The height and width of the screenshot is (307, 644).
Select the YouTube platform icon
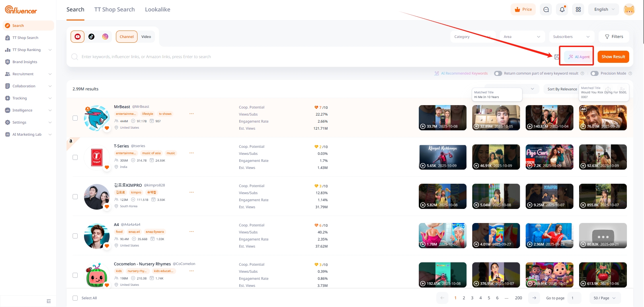tap(78, 37)
